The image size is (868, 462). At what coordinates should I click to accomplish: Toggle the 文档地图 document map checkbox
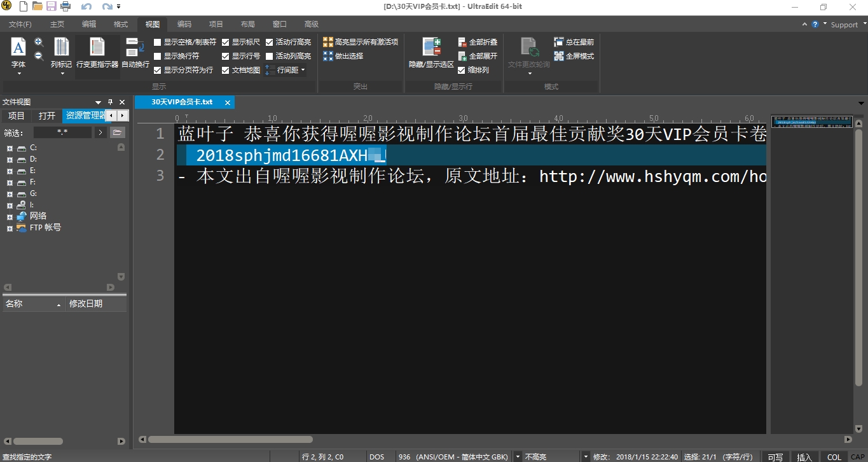tap(226, 70)
